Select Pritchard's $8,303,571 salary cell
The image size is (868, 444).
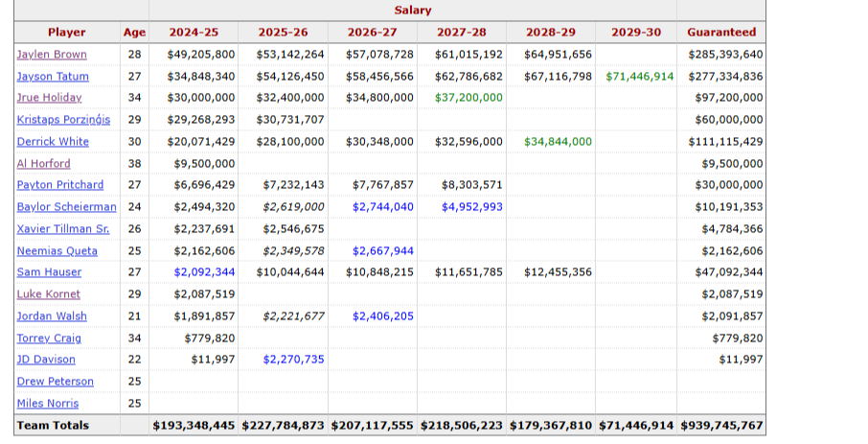tap(471, 184)
